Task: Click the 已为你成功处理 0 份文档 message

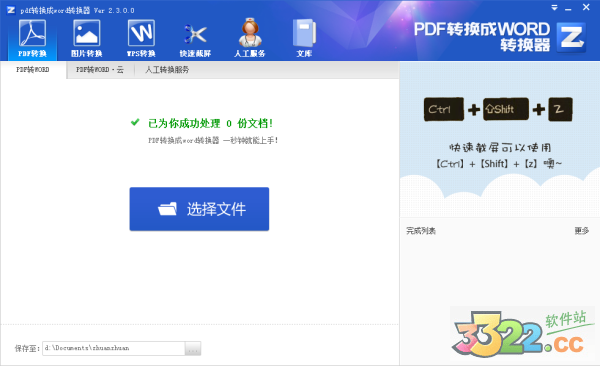Action: (x=210, y=123)
